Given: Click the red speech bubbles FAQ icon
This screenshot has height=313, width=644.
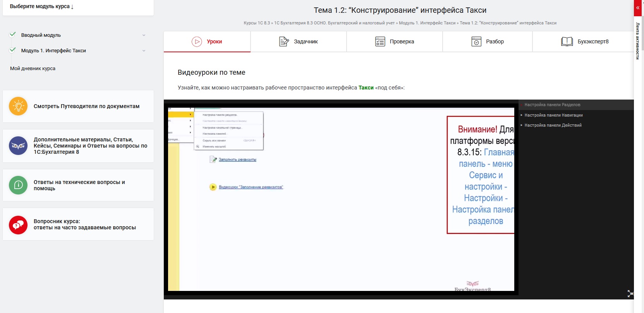Looking at the screenshot, I should [x=18, y=225].
